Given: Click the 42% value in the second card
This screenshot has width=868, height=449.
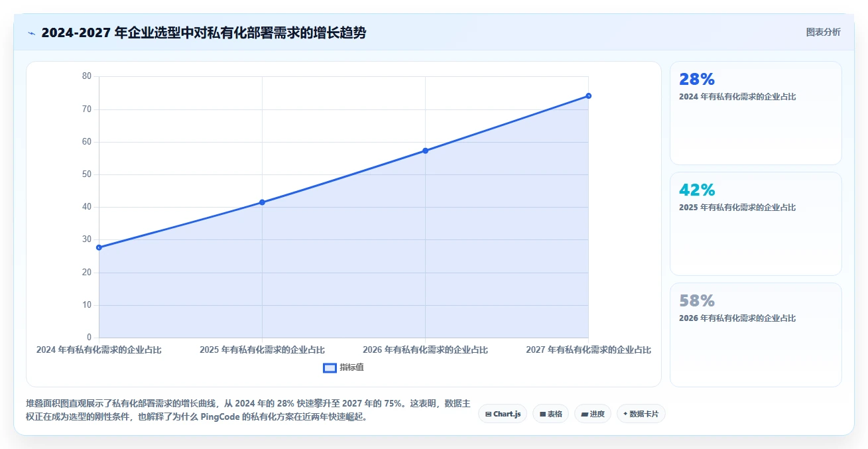Looking at the screenshot, I should coord(697,190).
